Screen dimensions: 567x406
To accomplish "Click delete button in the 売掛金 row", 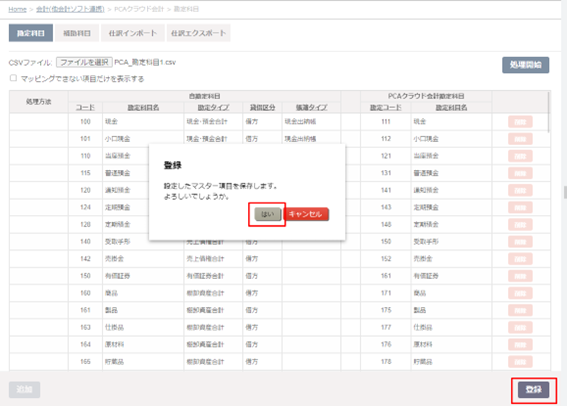I will (520, 259).
